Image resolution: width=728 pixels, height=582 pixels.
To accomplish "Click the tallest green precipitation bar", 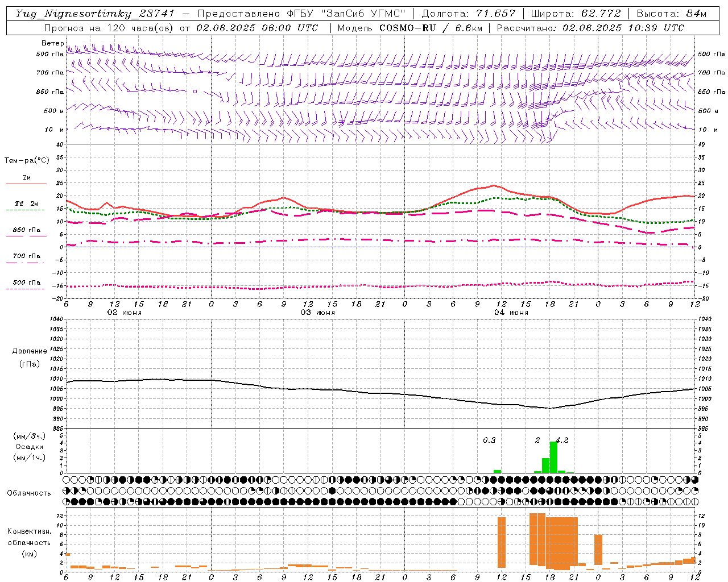I will point(553,457).
